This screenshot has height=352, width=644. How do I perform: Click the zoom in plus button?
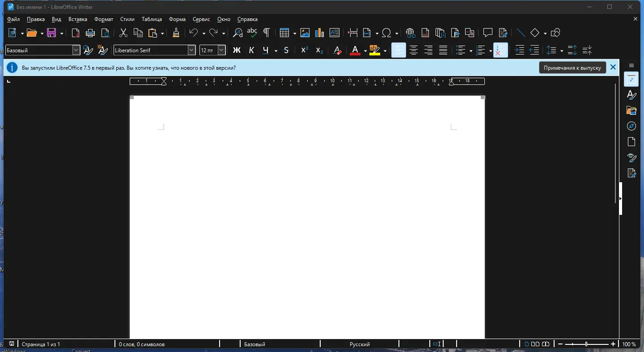[613, 344]
